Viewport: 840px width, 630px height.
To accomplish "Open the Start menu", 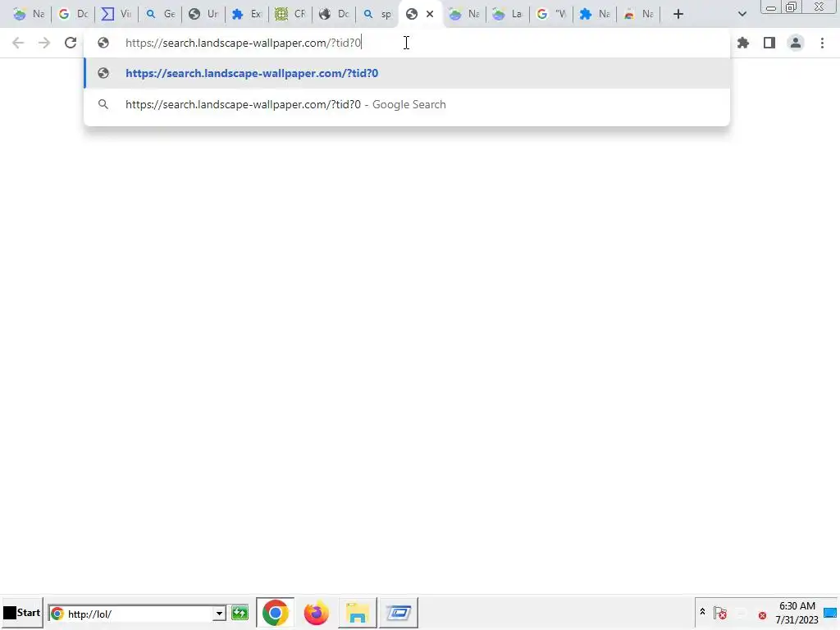I will pos(21,613).
